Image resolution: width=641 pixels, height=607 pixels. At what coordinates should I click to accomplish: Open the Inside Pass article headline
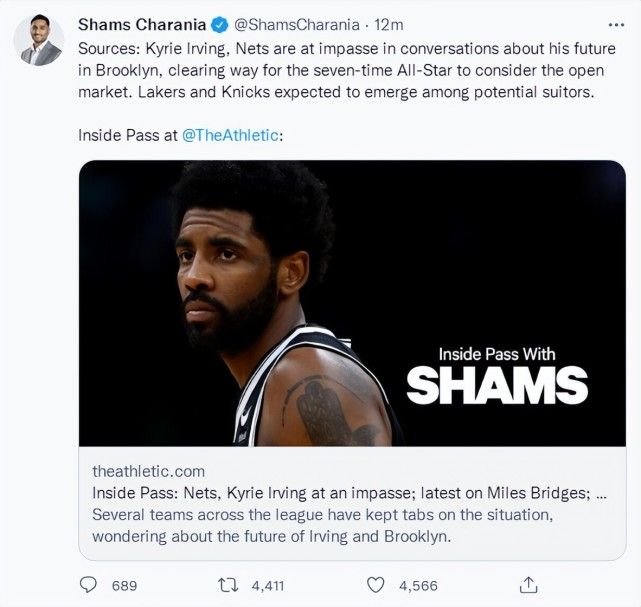point(350,493)
